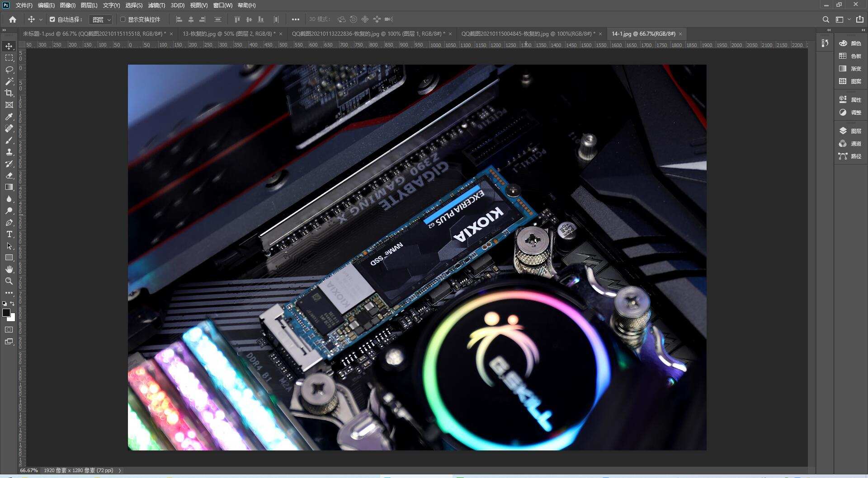Select the Clone Stamp tool
This screenshot has height=478, width=868.
tap(9, 152)
